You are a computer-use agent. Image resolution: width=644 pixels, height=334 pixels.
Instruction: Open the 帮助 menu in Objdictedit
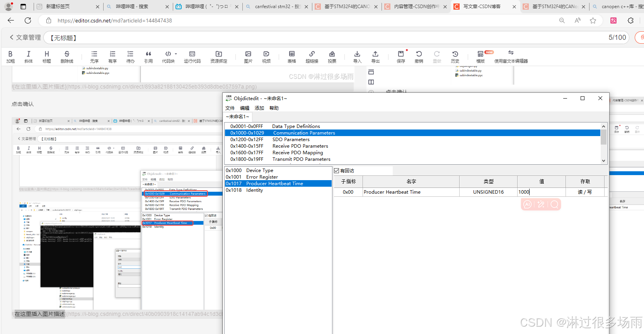point(274,108)
